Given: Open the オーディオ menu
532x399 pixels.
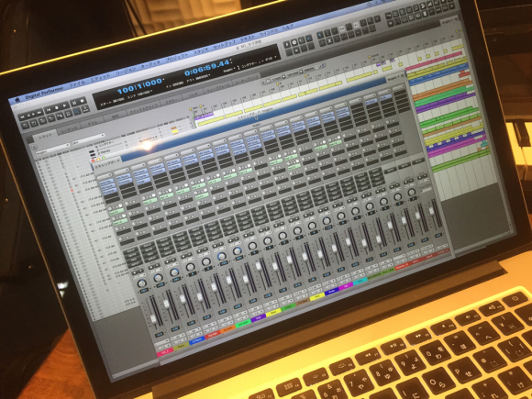Looking at the screenshot, I should 150,64.
